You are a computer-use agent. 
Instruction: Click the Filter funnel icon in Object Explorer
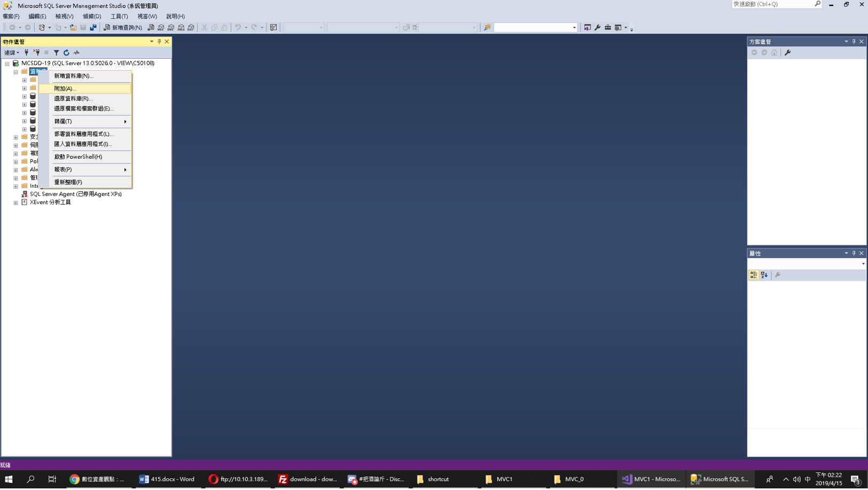click(x=56, y=52)
